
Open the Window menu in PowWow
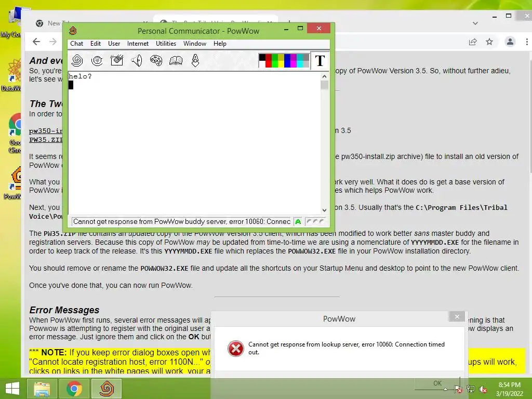pos(195,44)
